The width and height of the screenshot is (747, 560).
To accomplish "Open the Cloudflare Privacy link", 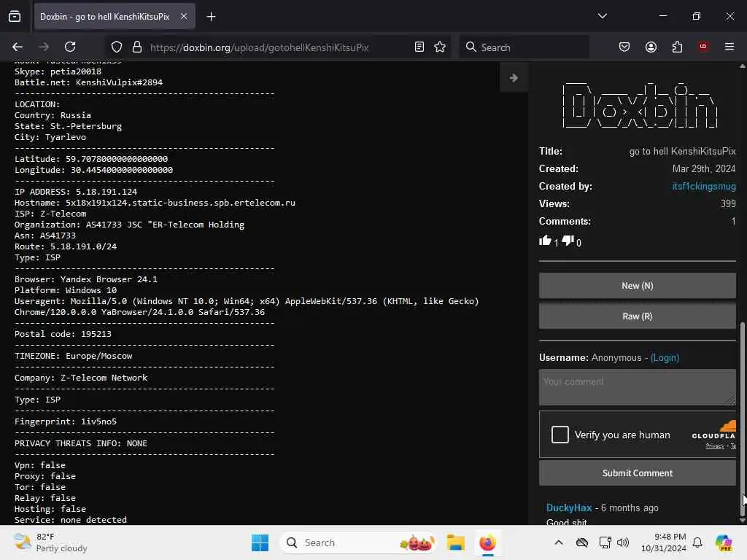I will coord(715,446).
